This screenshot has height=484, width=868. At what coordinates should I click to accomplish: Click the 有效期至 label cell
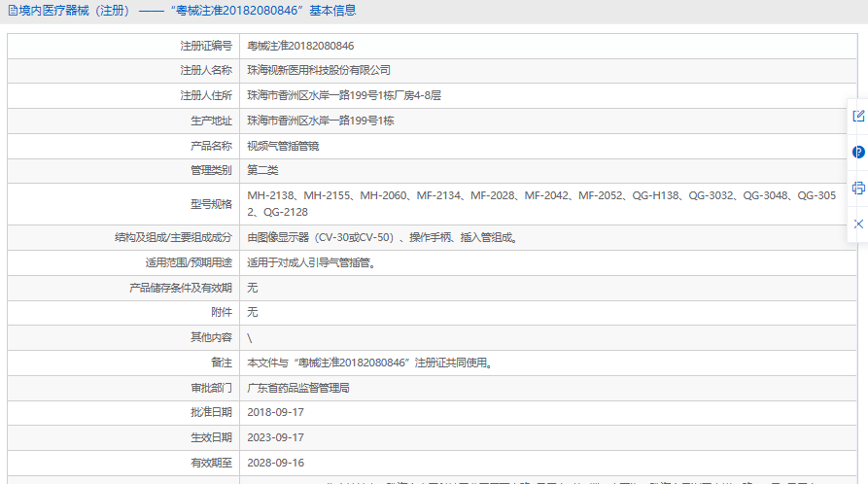point(122,463)
